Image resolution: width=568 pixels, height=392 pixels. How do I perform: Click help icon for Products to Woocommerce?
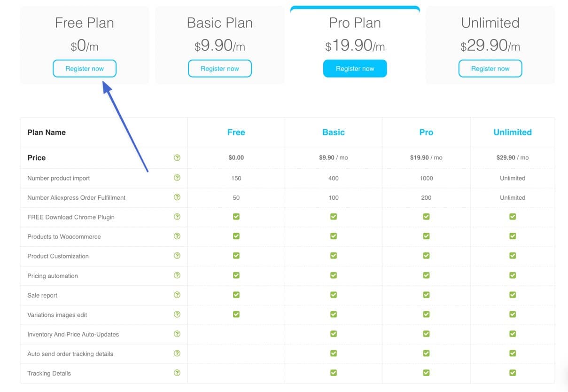(177, 236)
